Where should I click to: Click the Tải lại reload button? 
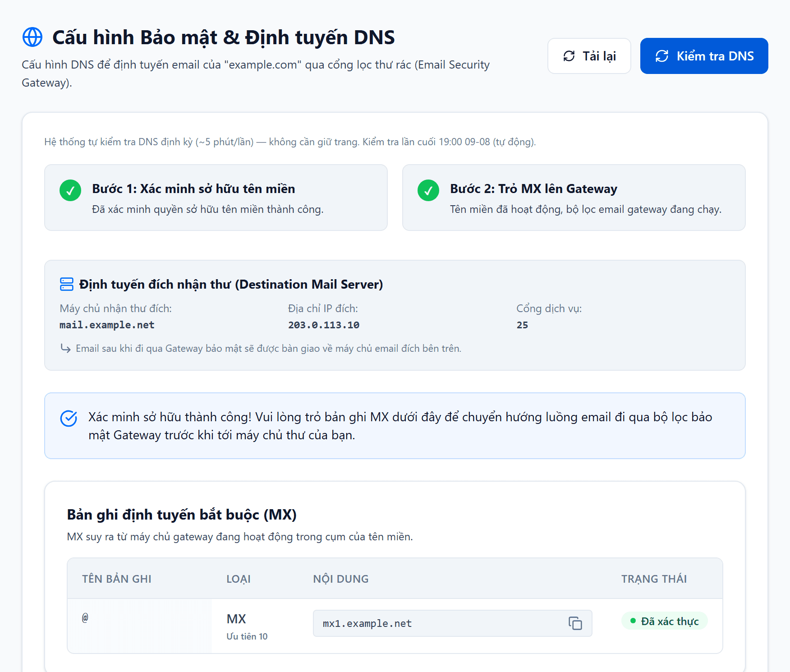(589, 56)
